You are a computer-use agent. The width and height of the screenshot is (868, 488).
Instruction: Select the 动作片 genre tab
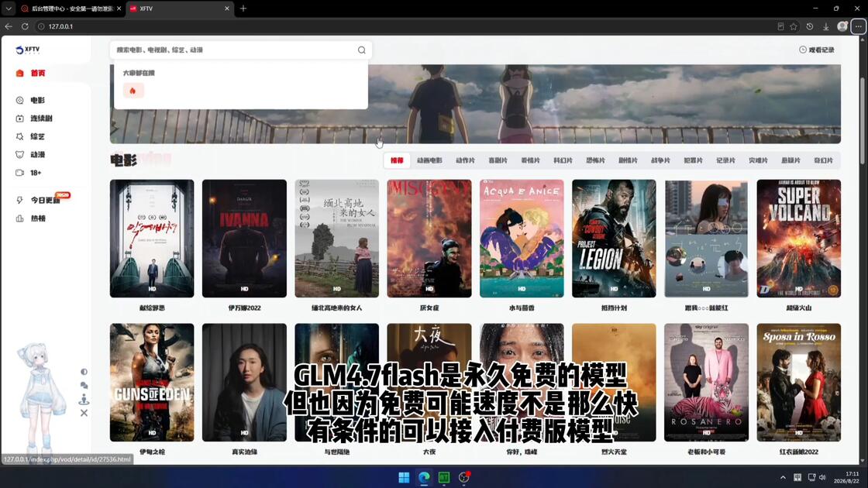click(465, 160)
